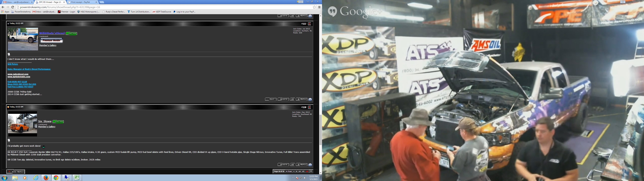Jump to top using arrow icon on post #158
Image resolution: width=644 pixels, height=181 pixels.
(310, 165)
